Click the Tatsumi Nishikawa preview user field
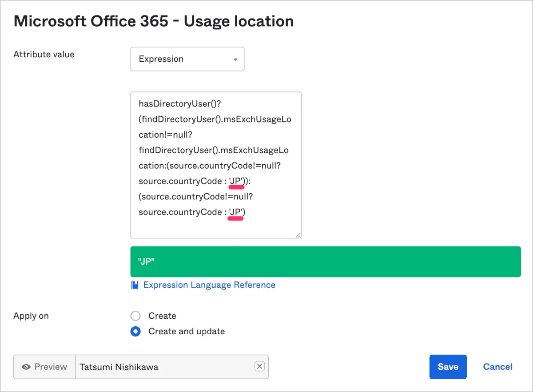This screenshot has height=392, width=533. [x=164, y=367]
